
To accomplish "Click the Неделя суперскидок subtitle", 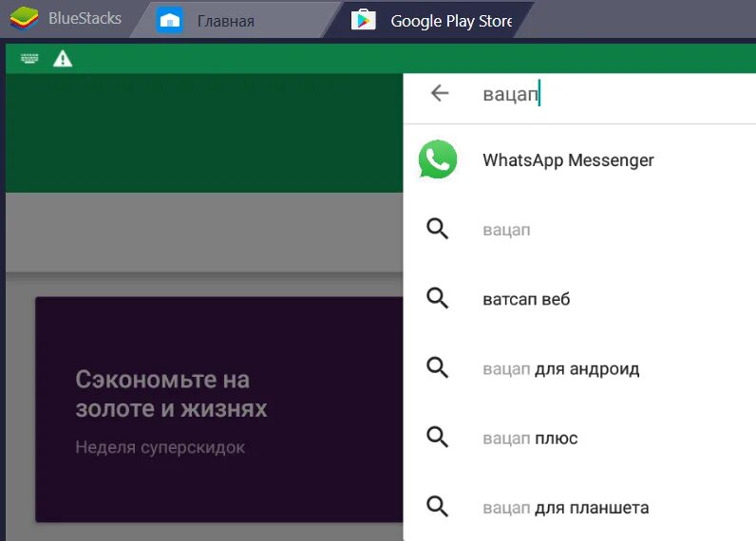I will click(x=161, y=448).
